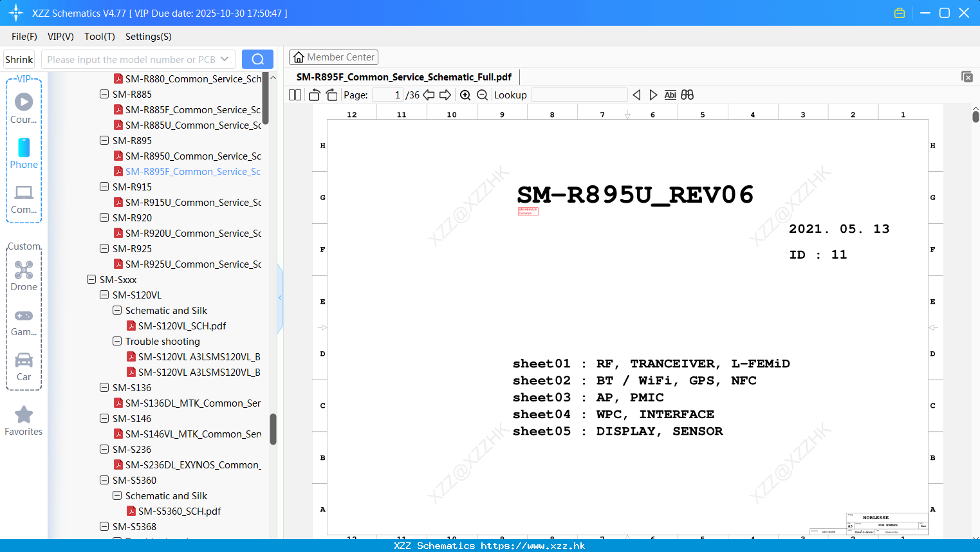Open File(F) menu
The width and height of the screenshot is (980, 552).
(x=24, y=36)
